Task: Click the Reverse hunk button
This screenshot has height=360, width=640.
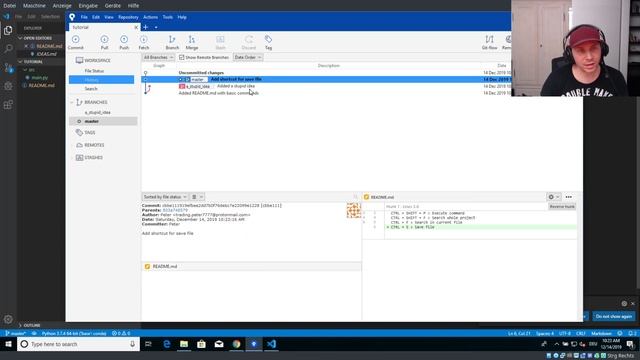Action: click(x=562, y=207)
